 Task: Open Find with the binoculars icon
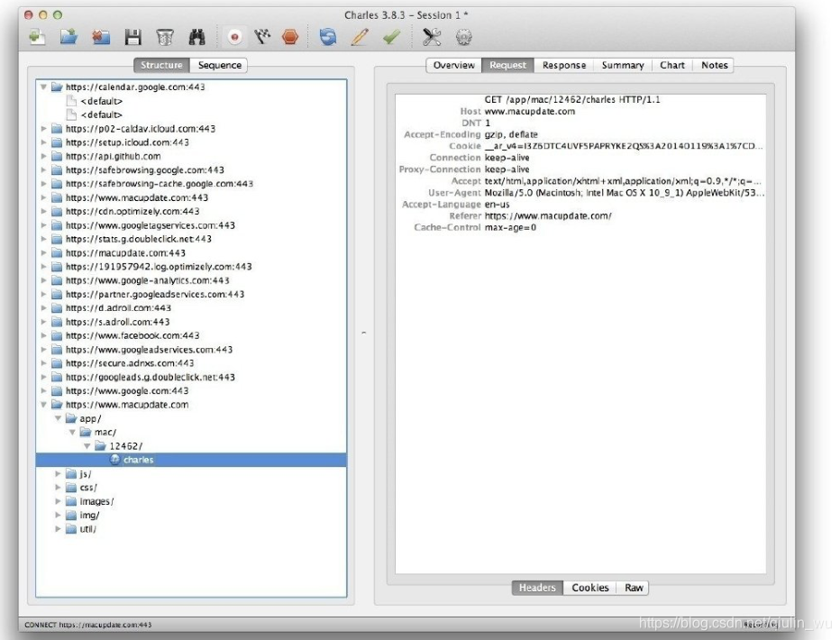coord(196,37)
